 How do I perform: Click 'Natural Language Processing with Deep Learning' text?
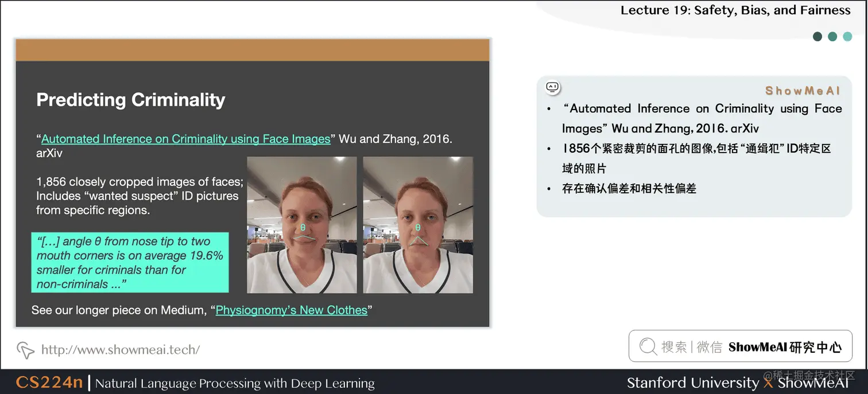(x=235, y=383)
